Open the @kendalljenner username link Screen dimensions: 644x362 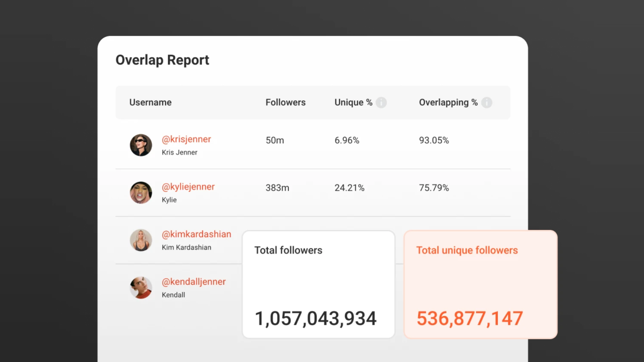(194, 282)
